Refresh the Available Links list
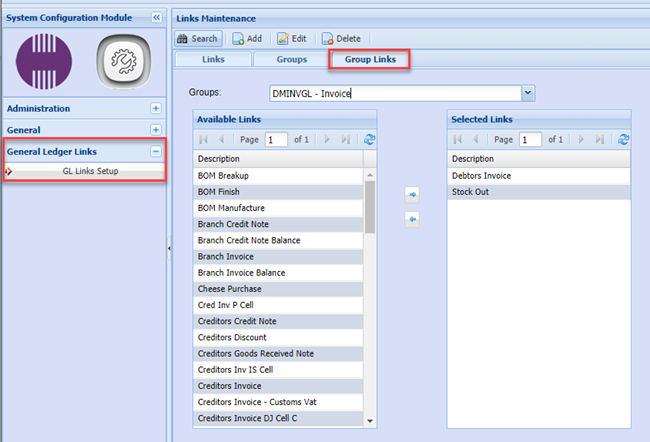650x442 pixels. (371, 140)
